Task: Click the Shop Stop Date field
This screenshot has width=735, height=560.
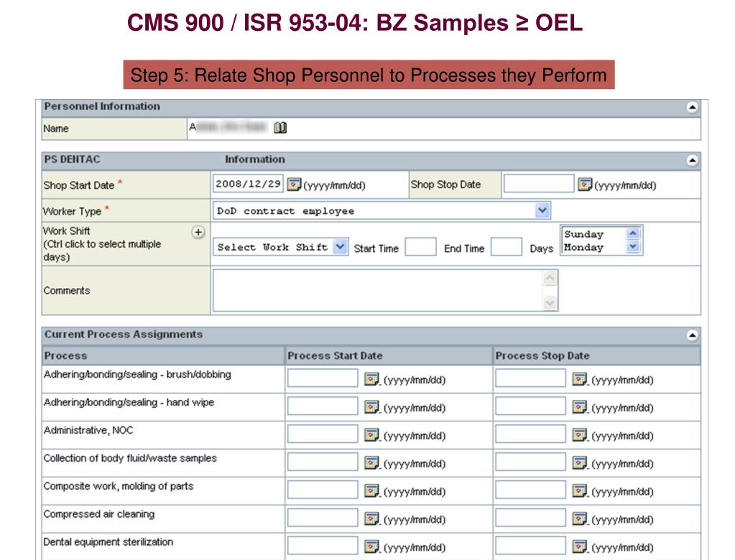Action: [539, 184]
